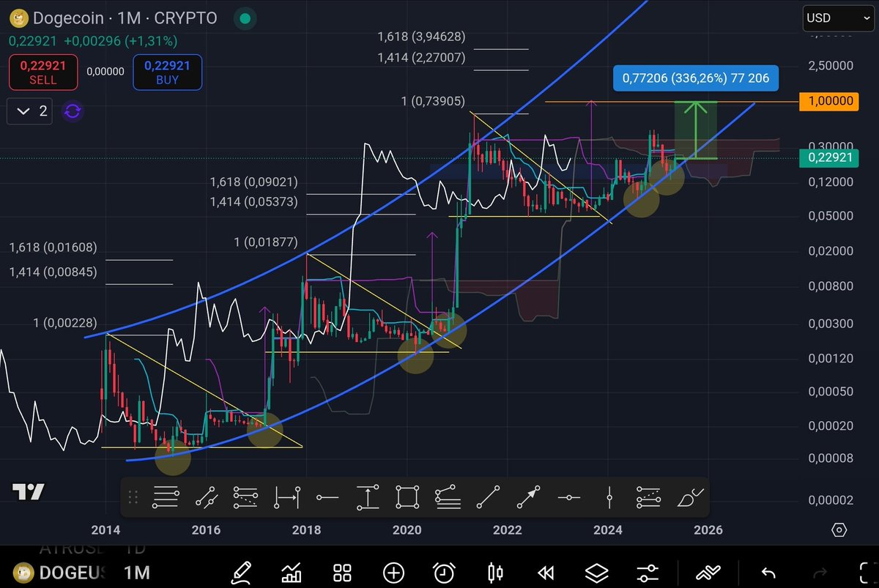Screen dimensions: 879x588
Task: Click the BUY 0,22921 button
Action: (167, 72)
